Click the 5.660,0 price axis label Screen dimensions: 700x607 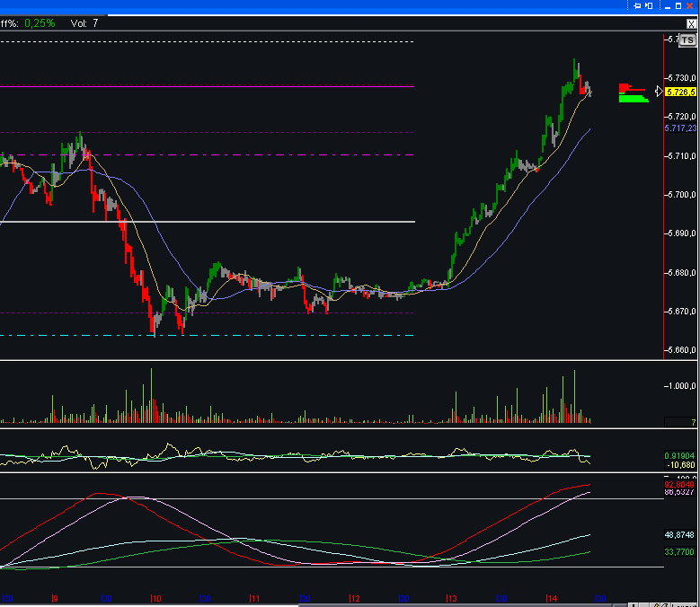[682, 350]
